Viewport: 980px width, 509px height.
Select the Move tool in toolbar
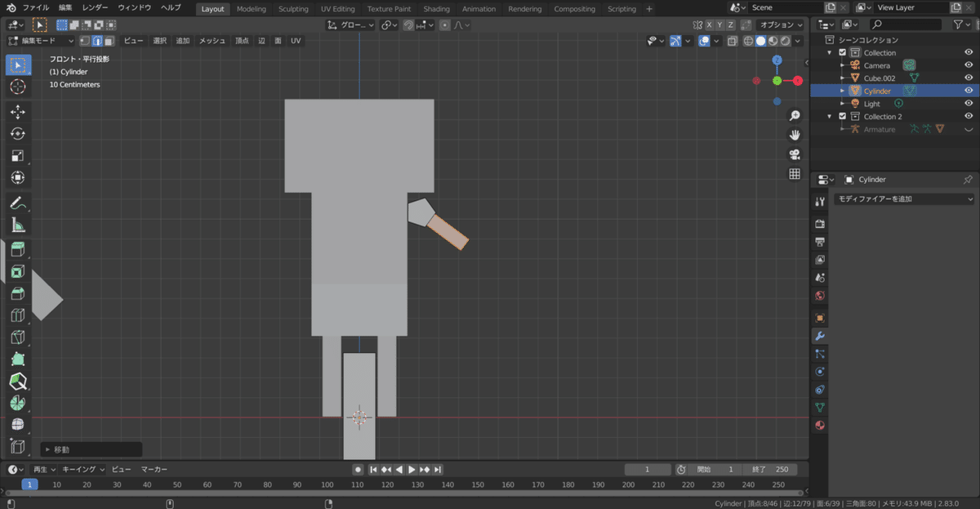[x=18, y=111]
